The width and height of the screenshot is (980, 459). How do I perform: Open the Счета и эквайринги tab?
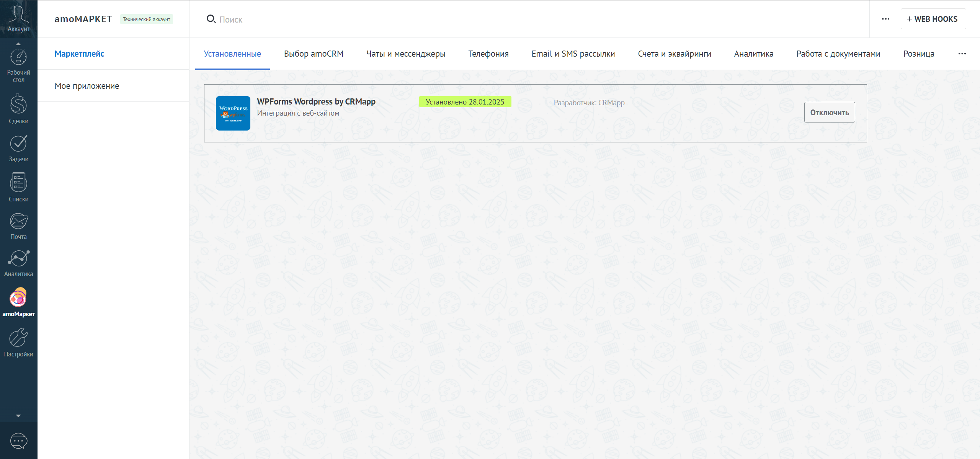[675, 54]
